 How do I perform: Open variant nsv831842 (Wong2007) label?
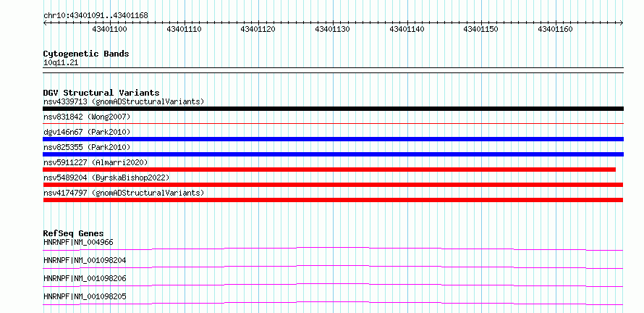click(x=87, y=117)
